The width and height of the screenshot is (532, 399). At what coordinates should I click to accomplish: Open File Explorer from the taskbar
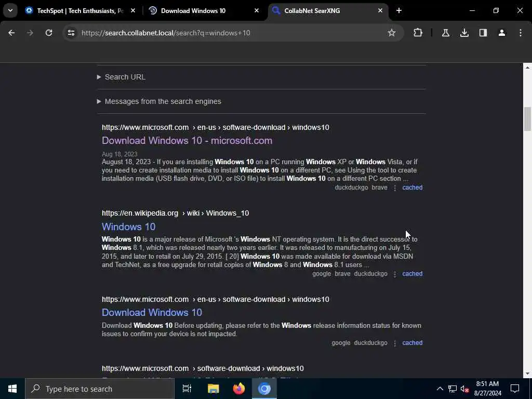[213, 389]
